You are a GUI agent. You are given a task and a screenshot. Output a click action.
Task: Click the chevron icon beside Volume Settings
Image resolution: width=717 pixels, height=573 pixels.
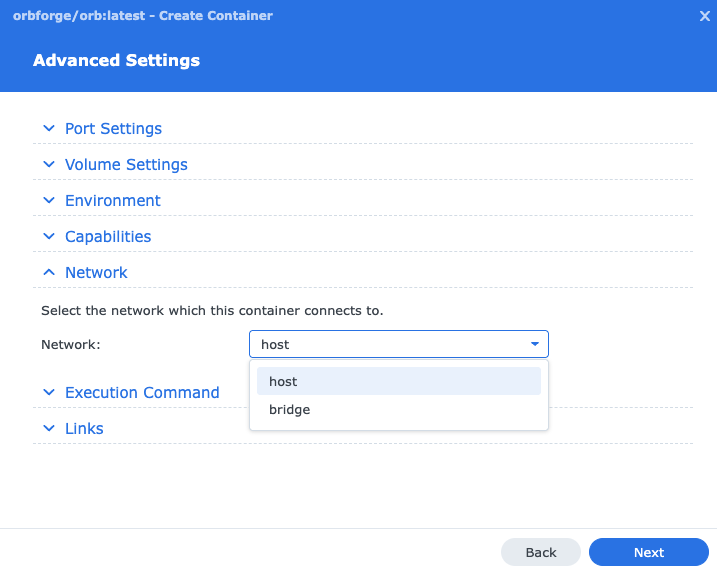click(48, 165)
